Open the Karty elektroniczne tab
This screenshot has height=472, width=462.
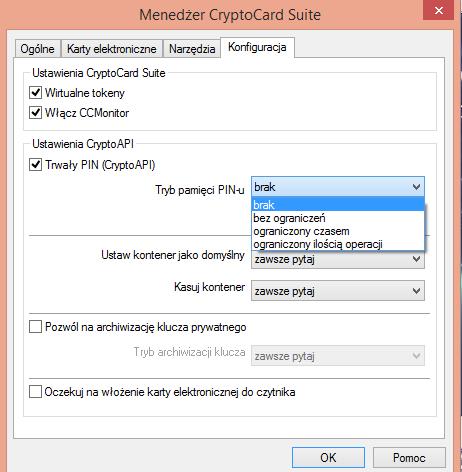[x=112, y=49]
